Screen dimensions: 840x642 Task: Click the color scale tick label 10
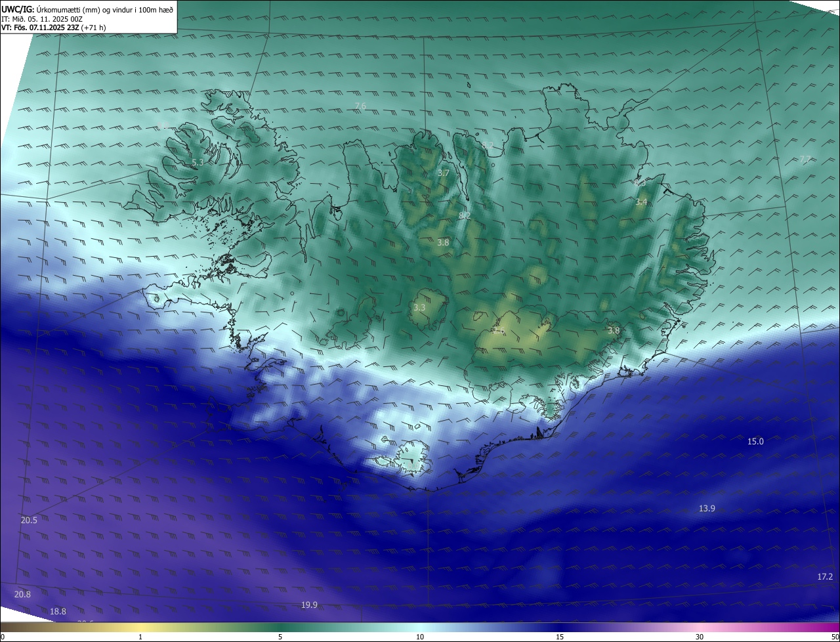click(x=420, y=637)
